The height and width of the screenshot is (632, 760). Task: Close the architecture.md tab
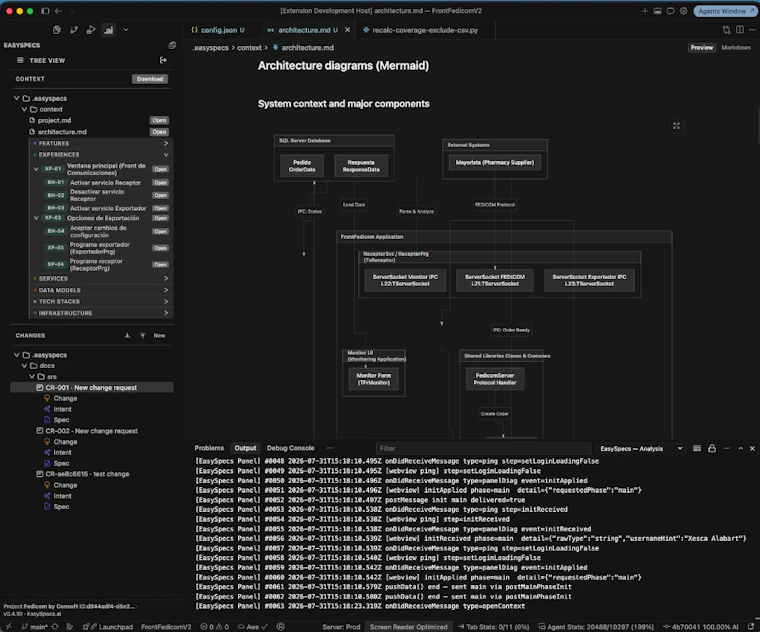348,30
